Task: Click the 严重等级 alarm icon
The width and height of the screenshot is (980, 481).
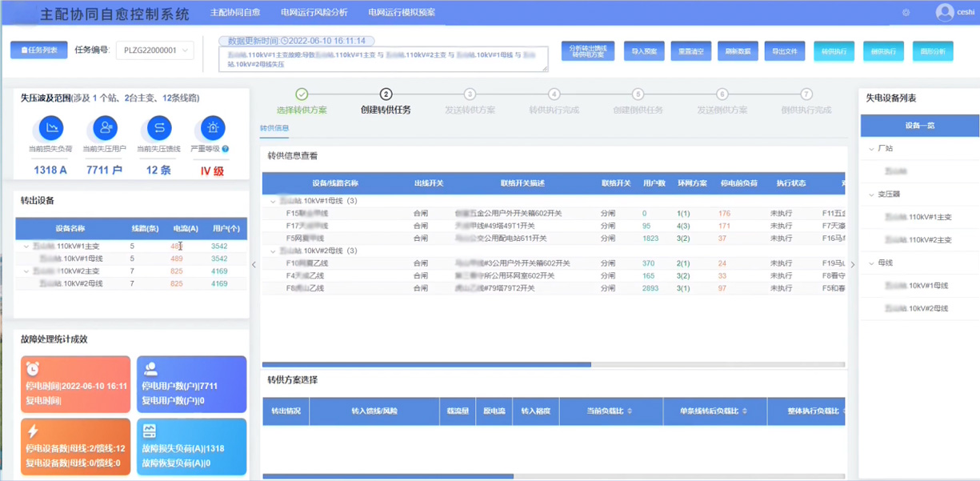Action: 212,128
